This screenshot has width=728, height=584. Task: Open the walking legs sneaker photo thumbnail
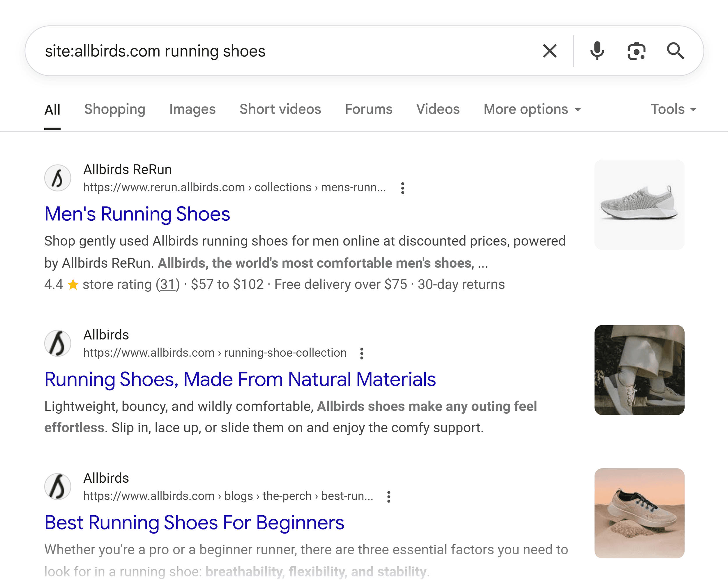(639, 370)
